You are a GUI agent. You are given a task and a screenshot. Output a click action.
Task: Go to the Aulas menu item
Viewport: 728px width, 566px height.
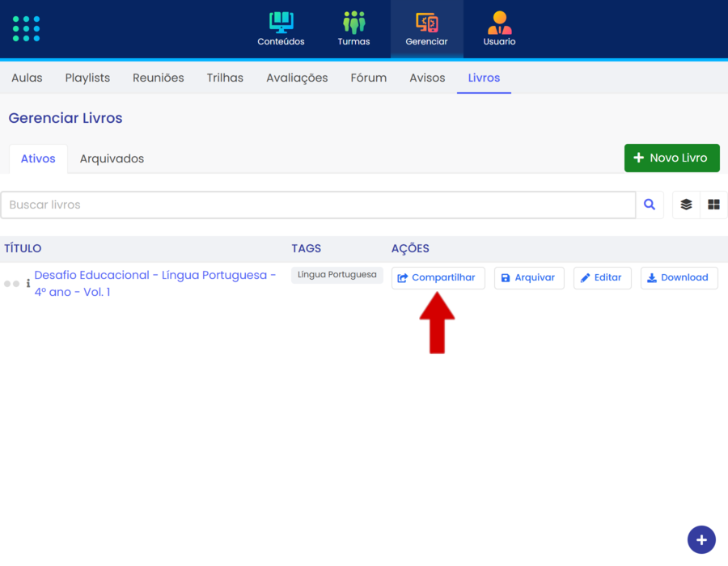pyautogui.click(x=27, y=78)
